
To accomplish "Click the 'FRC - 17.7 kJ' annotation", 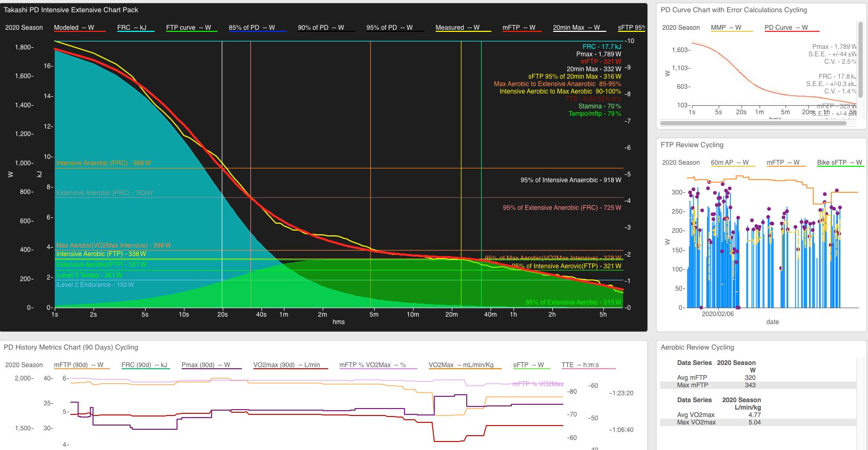I will [602, 47].
